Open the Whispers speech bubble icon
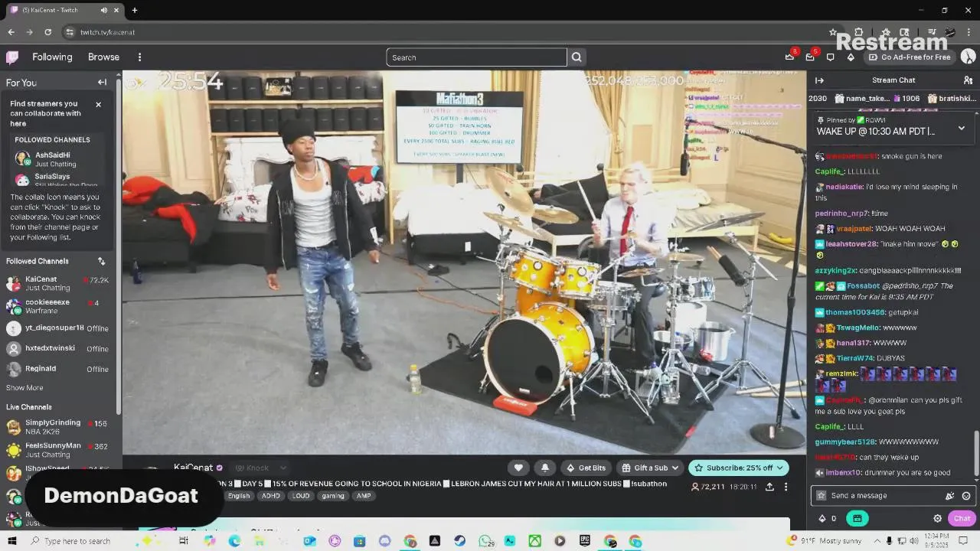Image resolution: width=980 pixels, height=551 pixels. tap(830, 57)
